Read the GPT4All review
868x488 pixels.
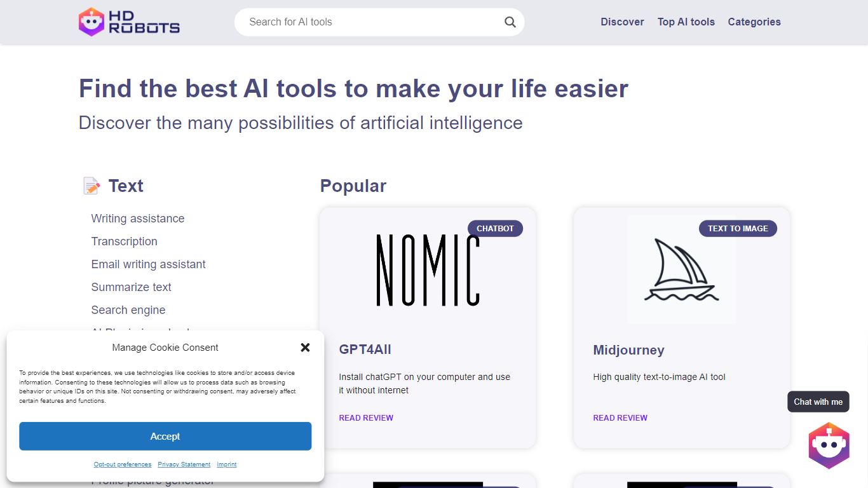(x=366, y=418)
